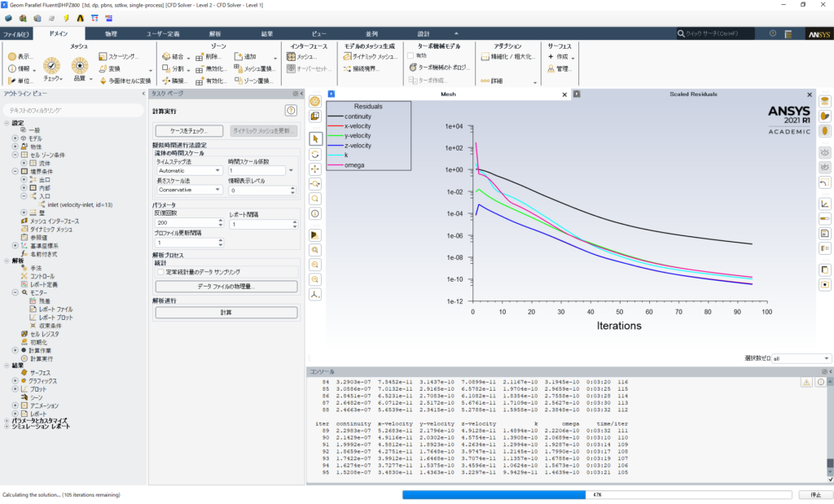Click the calculation progress bar
Image resolution: width=834 pixels, height=504 pixels.
[597, 494]
